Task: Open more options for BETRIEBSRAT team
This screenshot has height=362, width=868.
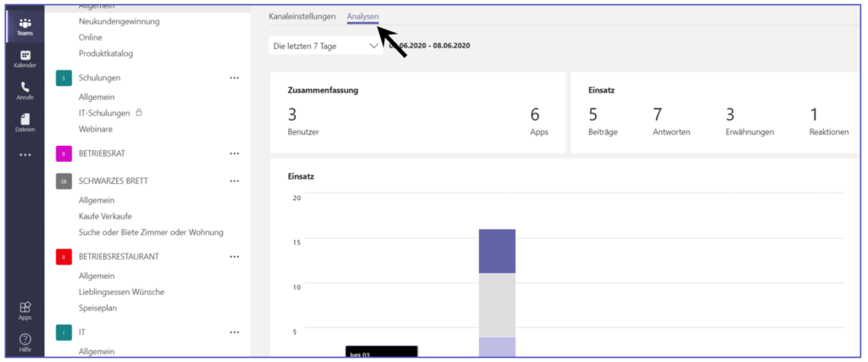Action: pyautogui.click(x=234, y=153)
